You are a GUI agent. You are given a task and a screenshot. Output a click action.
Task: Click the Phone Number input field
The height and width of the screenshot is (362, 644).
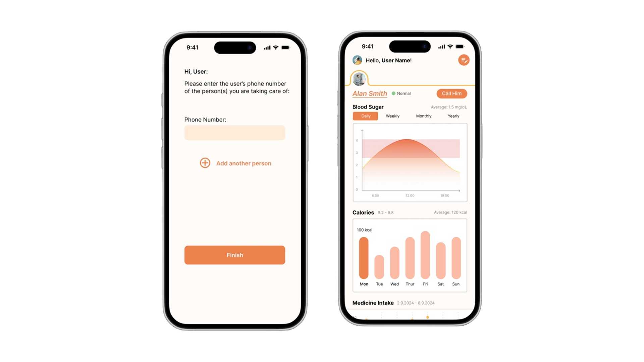234,133
